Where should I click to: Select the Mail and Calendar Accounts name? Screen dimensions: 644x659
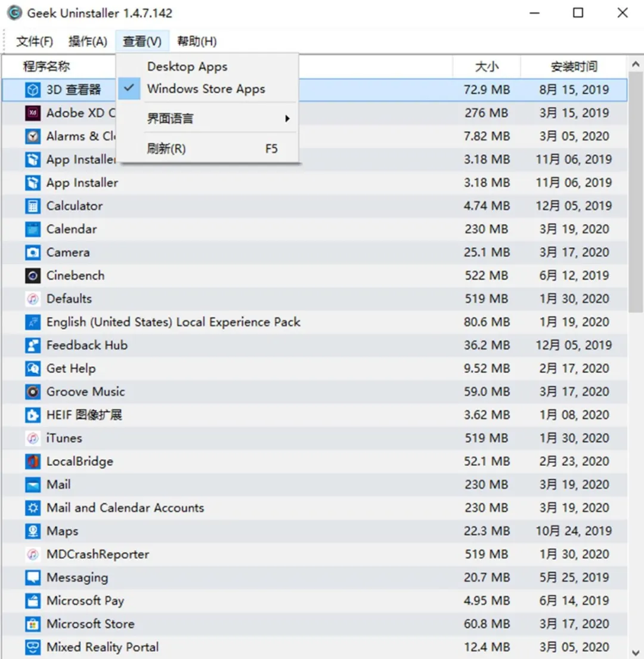click(125, 508)
